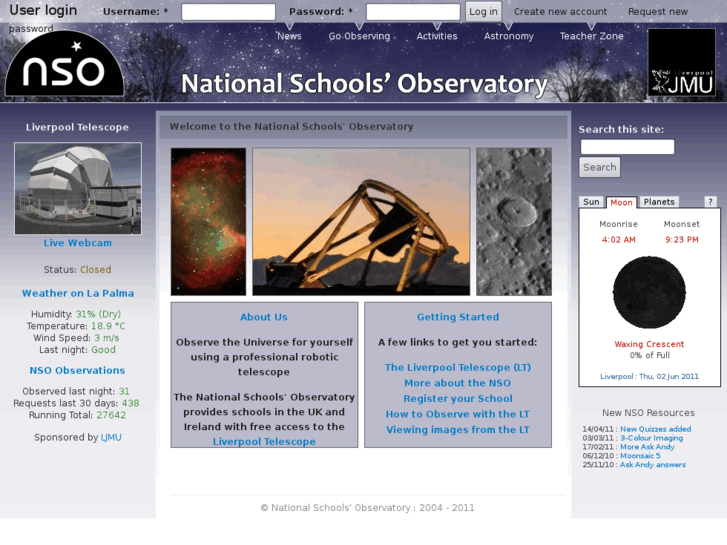
Task: Click the lunar crater image
Action: 514,222
